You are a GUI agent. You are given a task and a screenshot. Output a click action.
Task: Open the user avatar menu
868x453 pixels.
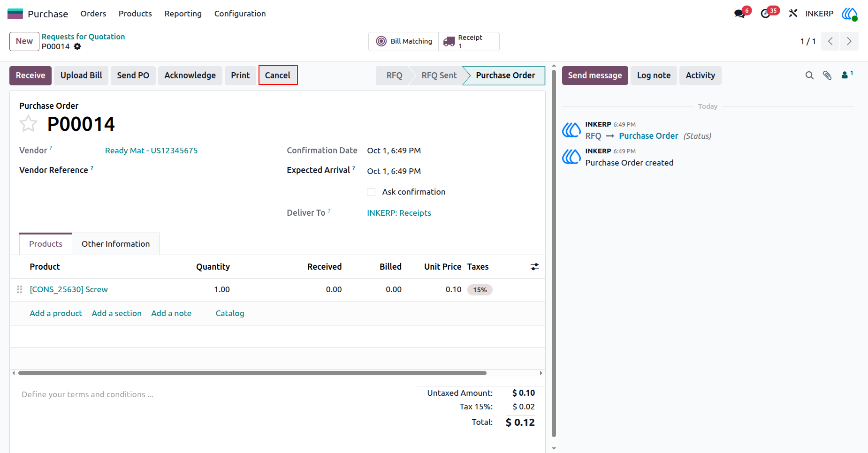(x=849, y=14)
